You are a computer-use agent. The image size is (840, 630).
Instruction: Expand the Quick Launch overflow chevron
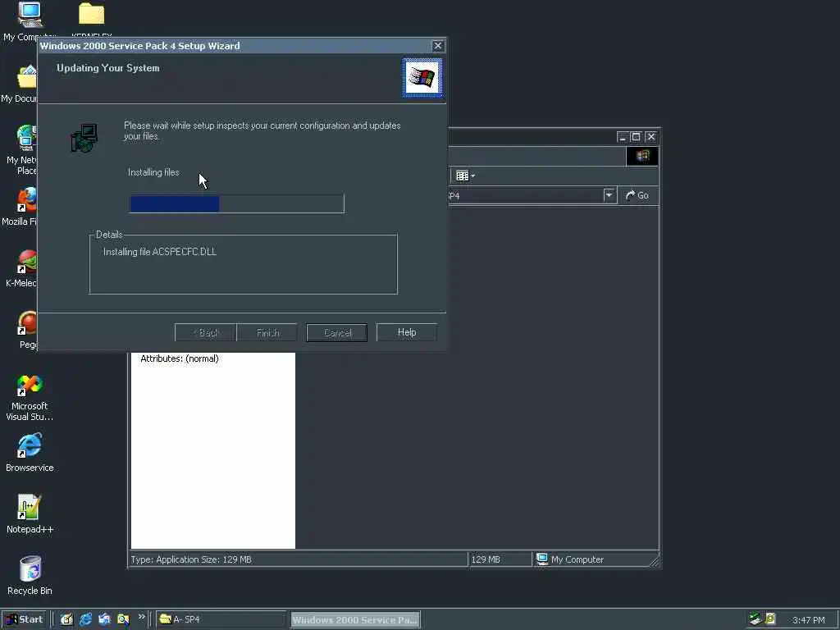tap(141, 617)
